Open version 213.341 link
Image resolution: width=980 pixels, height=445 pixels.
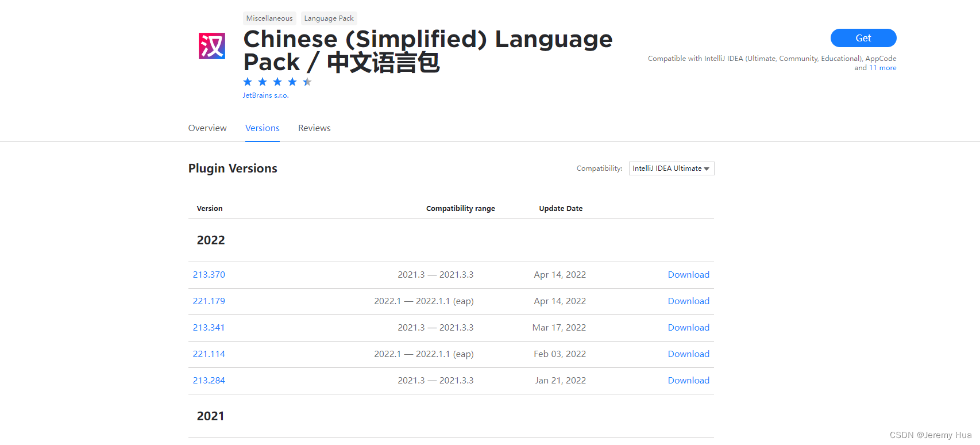209,328
